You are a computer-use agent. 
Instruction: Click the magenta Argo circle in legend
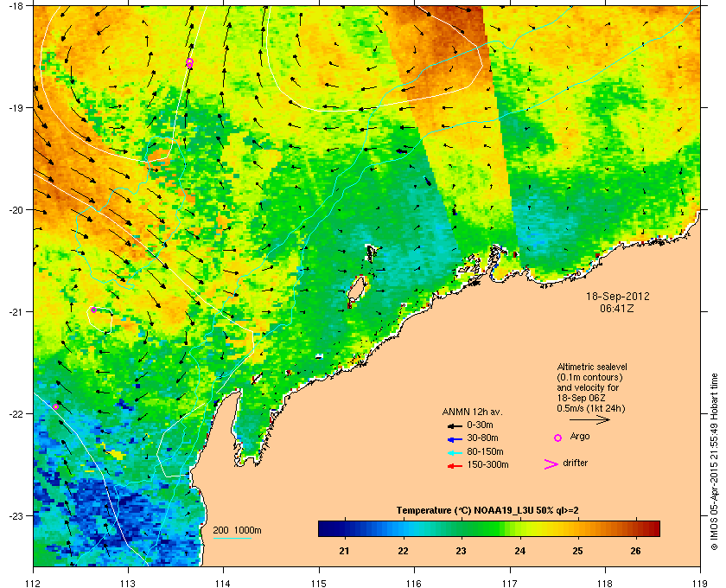click(x=558, y=438)
